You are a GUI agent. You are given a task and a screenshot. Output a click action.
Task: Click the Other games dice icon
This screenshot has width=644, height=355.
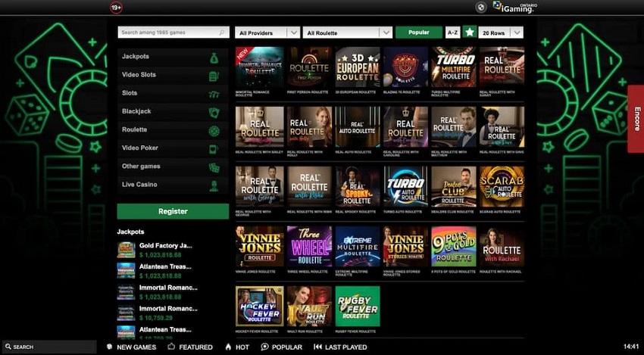[214, 167]
